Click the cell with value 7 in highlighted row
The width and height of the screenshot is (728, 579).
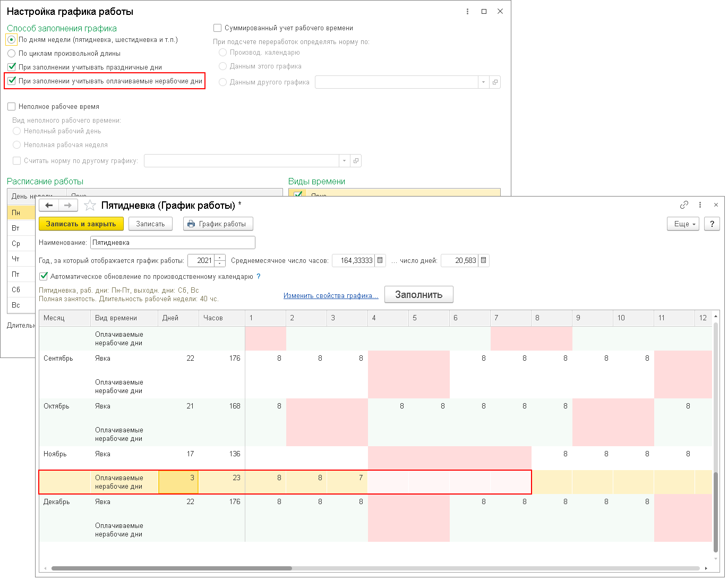pos(347,482)
